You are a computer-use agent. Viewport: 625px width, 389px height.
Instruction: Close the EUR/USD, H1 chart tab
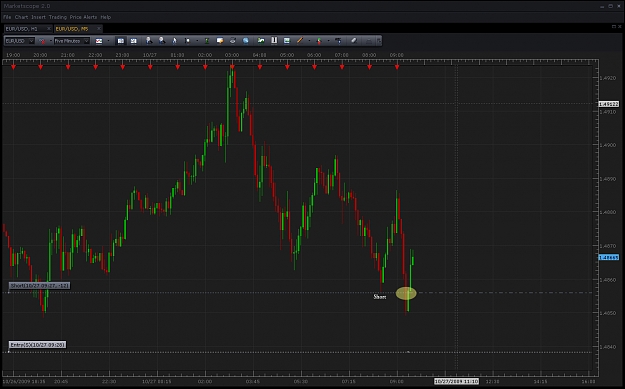click(49, 29)
